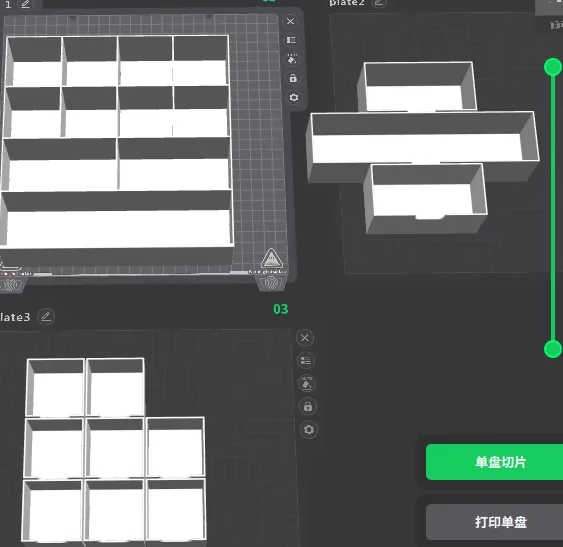The image size is (563, 547).
Task: Click the top green slider handle
Action: (x=553, y=67)
